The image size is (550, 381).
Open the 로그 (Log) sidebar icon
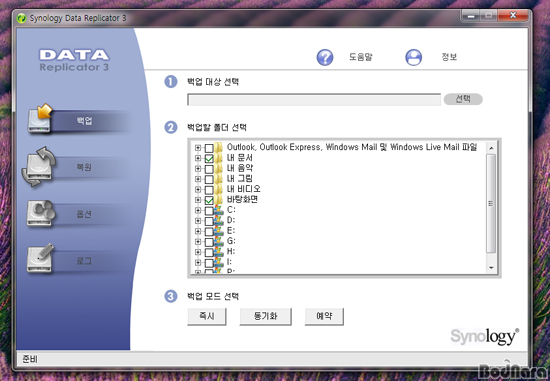click(x=41, y=259)
